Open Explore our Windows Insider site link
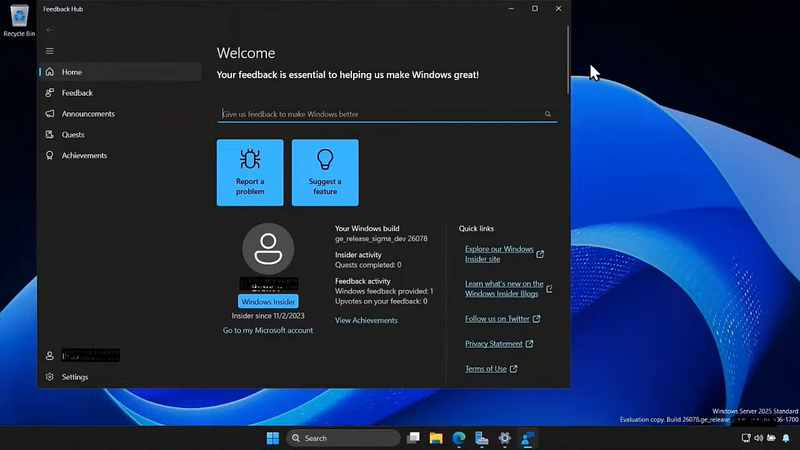 tap(499, 254)
